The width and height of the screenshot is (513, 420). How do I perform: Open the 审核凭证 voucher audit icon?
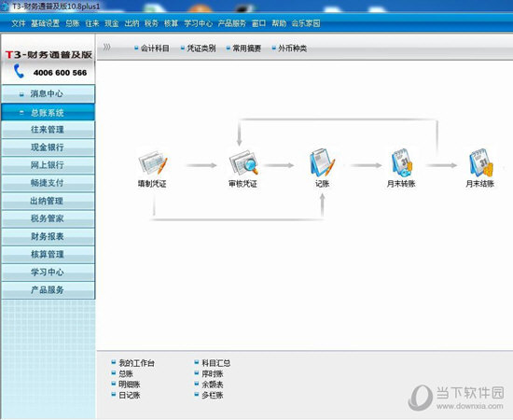(x=243, y=162)
